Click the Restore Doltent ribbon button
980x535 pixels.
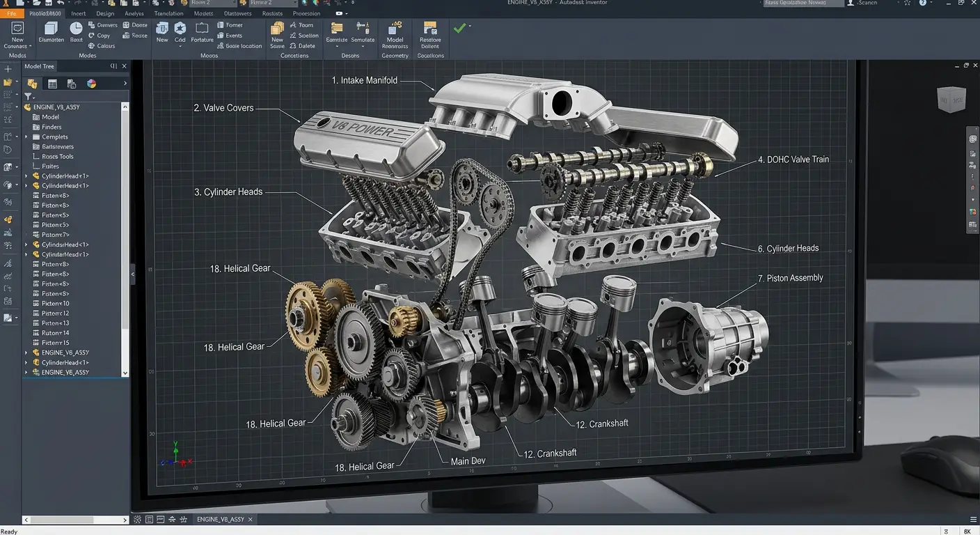click(430, 34)
